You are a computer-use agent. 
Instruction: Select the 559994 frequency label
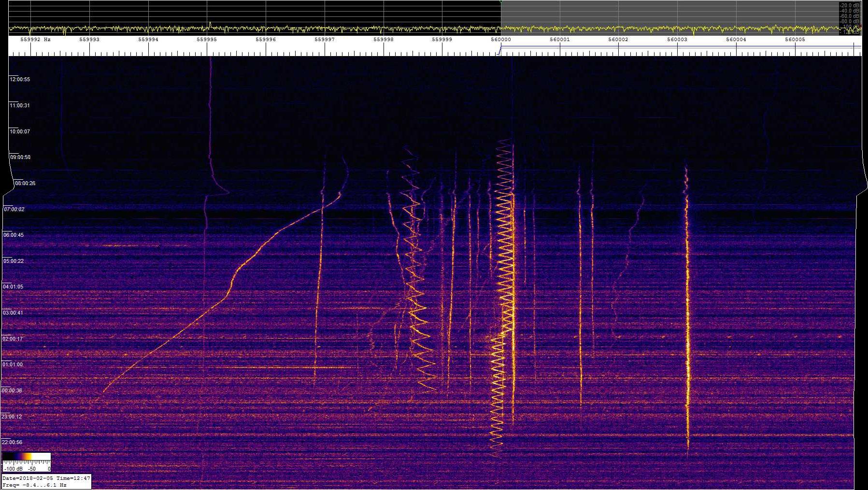pyautogui.click(x=148, y=40)
